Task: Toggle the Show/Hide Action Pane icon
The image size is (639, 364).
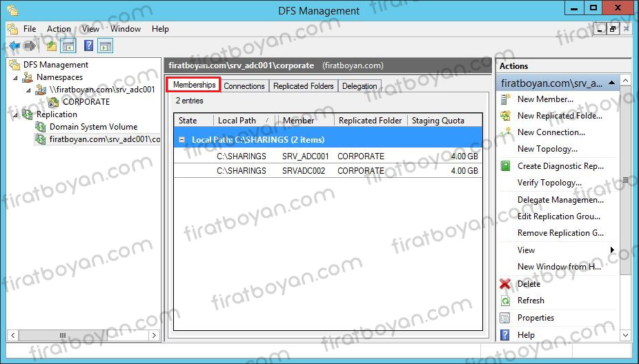Action: pos(106,46)
